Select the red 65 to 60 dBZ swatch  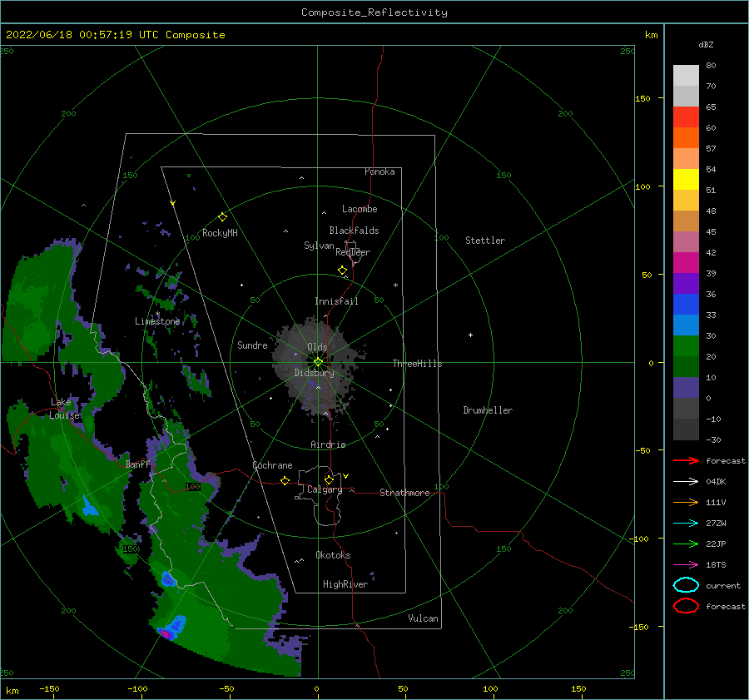686,117
